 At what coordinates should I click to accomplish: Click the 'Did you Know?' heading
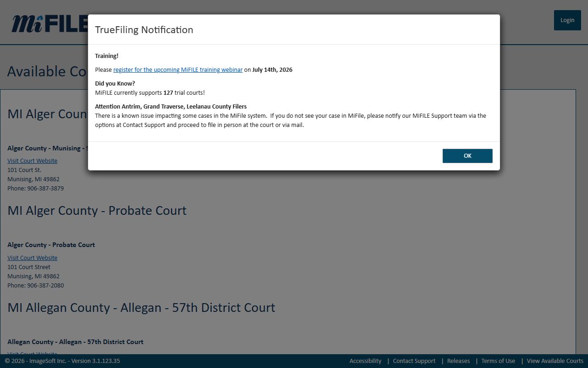coord(115,84)
